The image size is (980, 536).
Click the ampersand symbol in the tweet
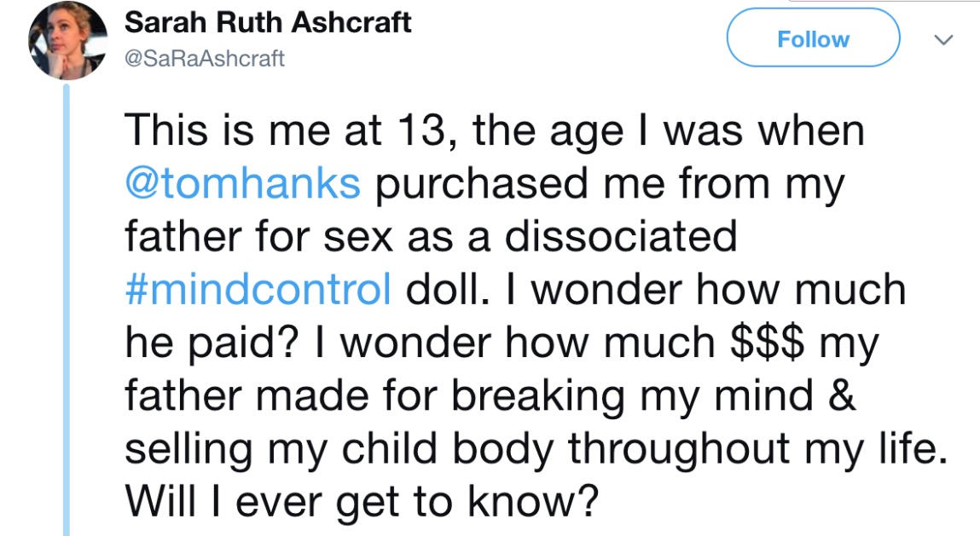(842, 395)
